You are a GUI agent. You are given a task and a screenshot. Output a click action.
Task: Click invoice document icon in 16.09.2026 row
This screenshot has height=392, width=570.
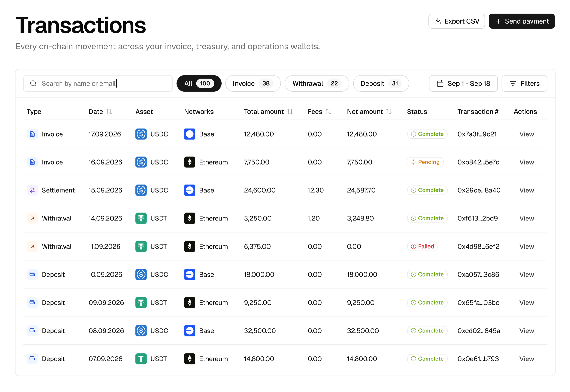(x=32, y=162)
